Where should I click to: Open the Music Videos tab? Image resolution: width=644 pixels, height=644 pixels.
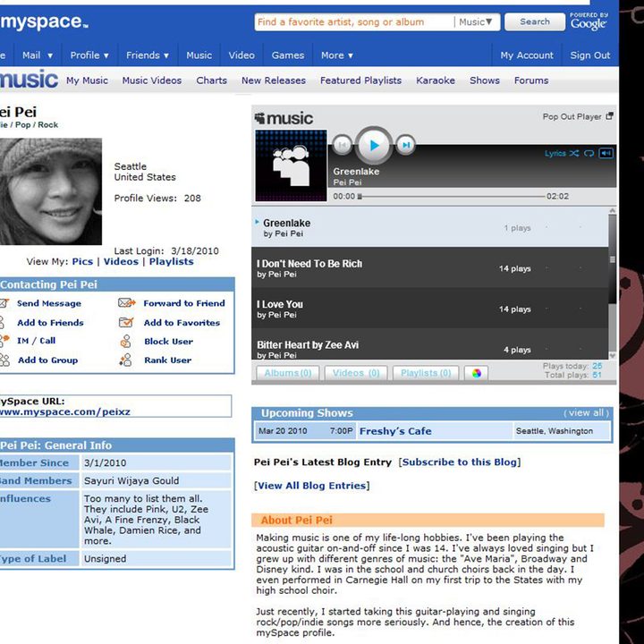click(x=151, y=80)
